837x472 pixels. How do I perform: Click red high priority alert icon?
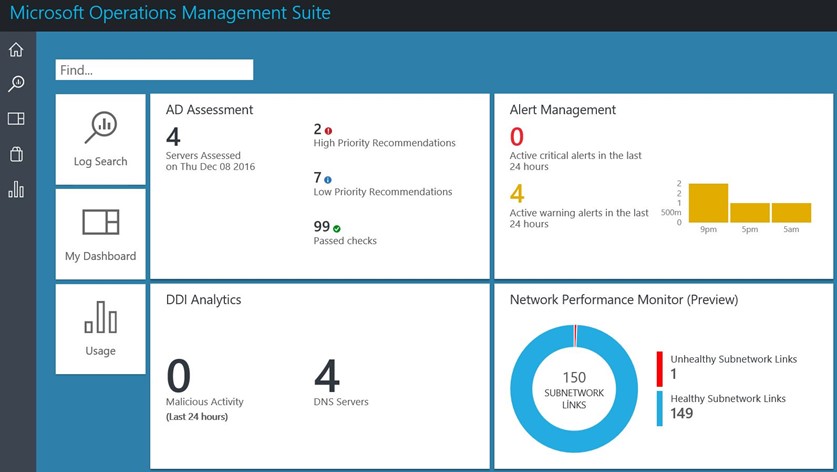point(328,131)
